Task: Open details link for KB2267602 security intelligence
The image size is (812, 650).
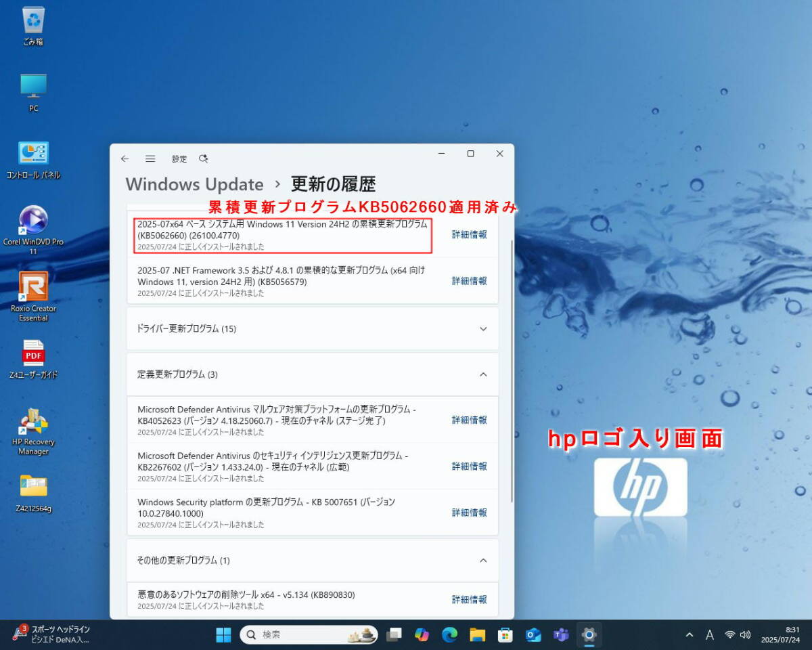Action: [x=470, y=467]
